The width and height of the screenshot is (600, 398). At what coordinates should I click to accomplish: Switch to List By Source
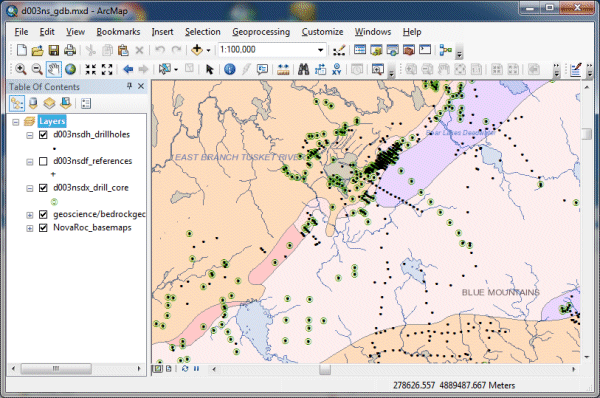(x=33, y=103)
